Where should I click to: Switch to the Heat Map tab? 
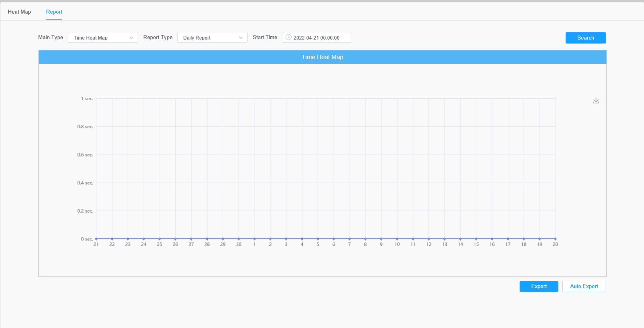coord(19,12)
